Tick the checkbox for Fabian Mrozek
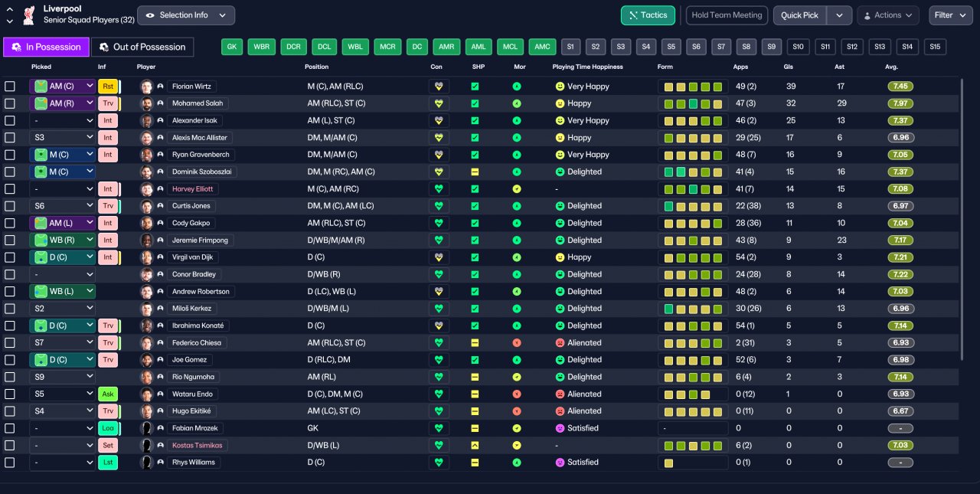Image resolution: width=980 pixels, height=494 pixels. coord(10,428)
